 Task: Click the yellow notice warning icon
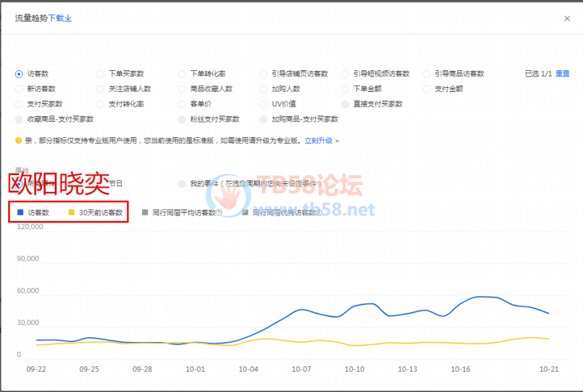click(x=18, y=141)
